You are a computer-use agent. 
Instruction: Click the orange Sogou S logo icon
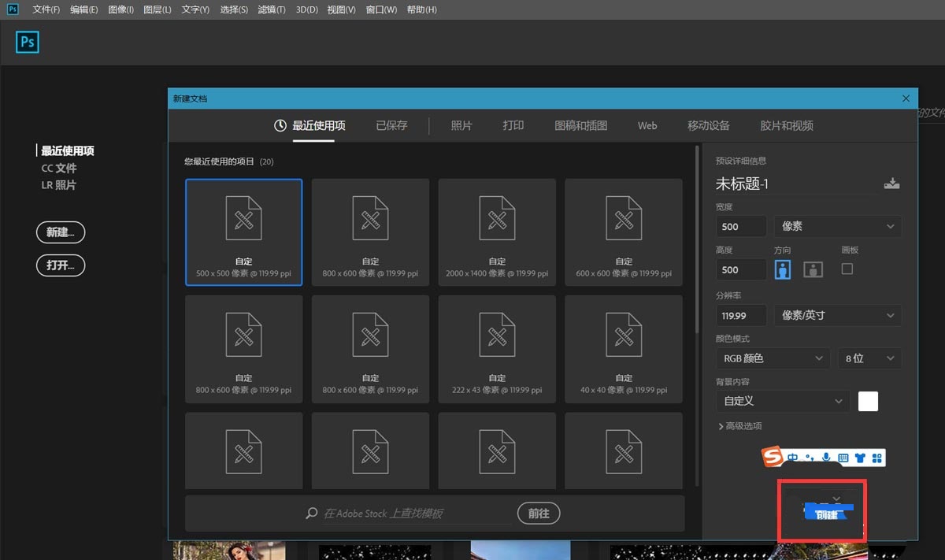click(772, 457)
